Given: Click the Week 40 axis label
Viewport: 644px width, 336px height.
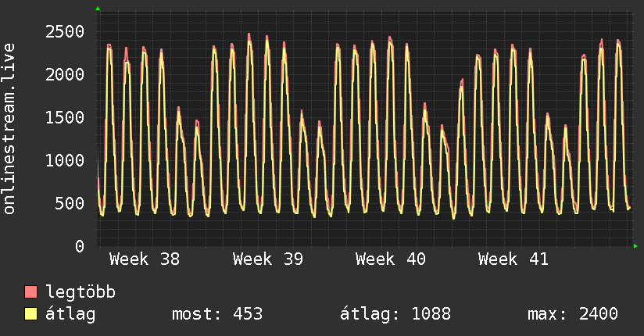Looking at the screenshot, I should pyautogui.click(x=391, y=259).
